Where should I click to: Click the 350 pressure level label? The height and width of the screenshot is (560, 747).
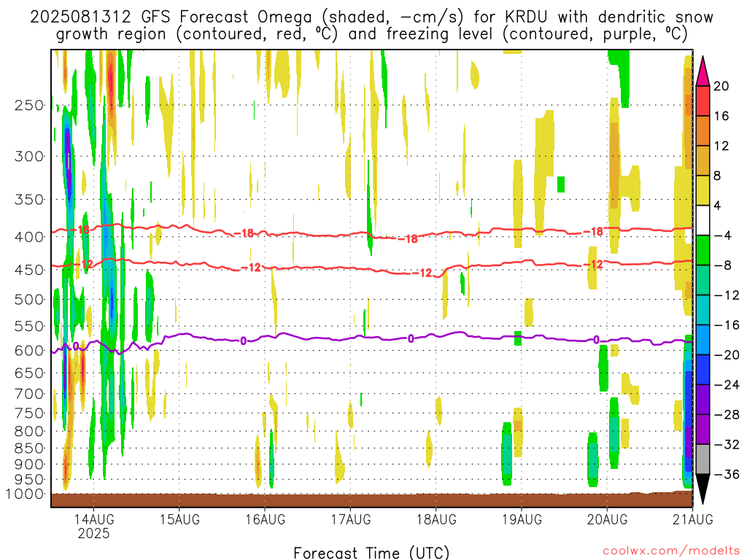tap(29, 199)
